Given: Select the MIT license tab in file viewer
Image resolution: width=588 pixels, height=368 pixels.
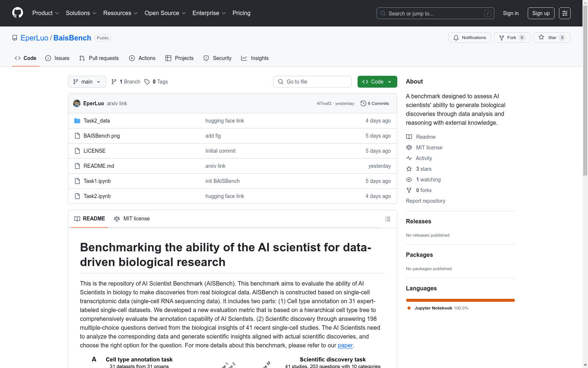Looking at the screenshot, I should pyautogui.click(x=132, y=219).
